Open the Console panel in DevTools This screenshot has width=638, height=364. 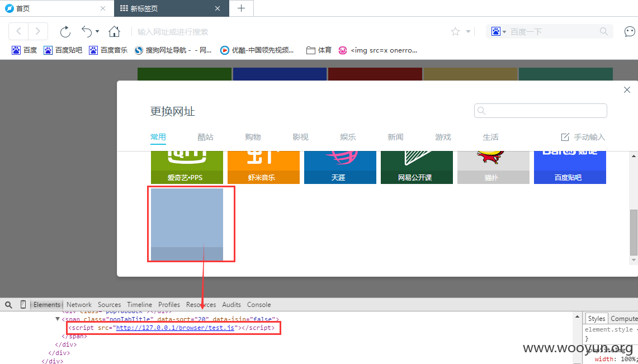(x=259, y=305)
